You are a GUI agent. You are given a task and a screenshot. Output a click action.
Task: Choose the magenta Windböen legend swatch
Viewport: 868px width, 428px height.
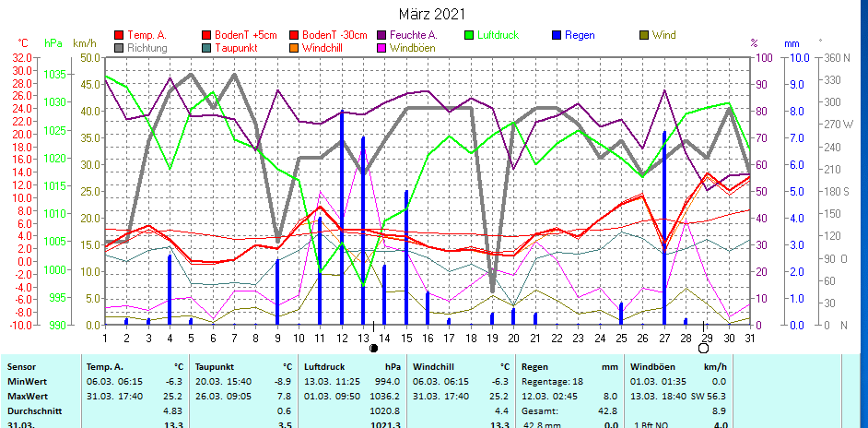pyautogui.click(x=381, y=48)
